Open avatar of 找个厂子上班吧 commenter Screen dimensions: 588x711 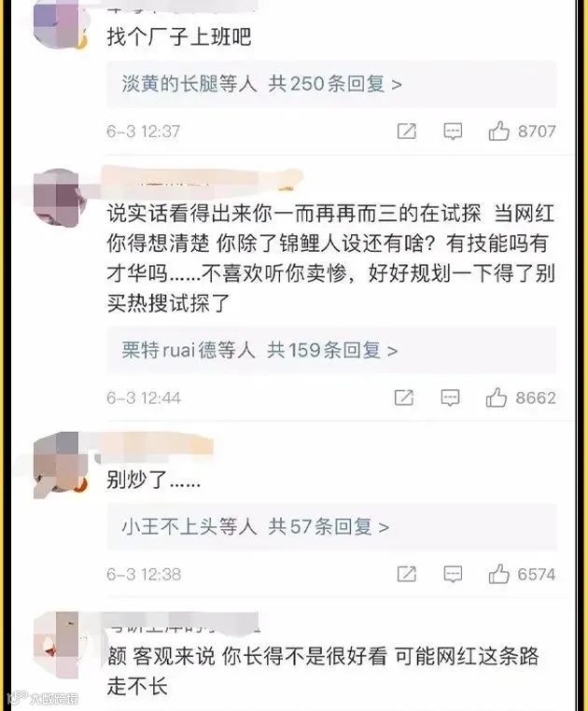pyautogui.click(x=57, y=22)
